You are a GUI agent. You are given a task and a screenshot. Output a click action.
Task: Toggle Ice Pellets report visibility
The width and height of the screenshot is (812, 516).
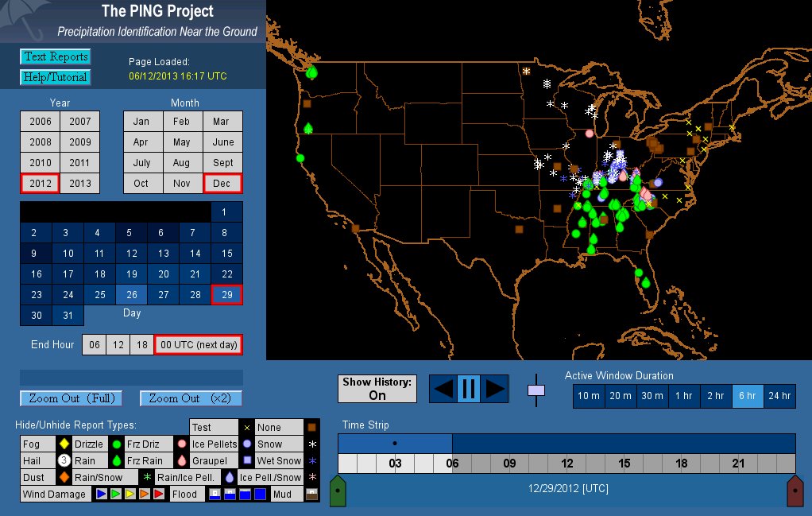coord(215,444)
